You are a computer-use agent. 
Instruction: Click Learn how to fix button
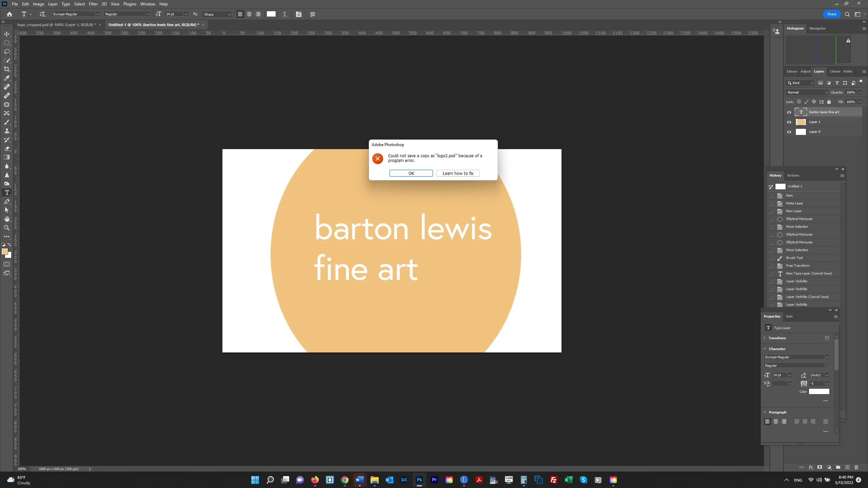458,173
